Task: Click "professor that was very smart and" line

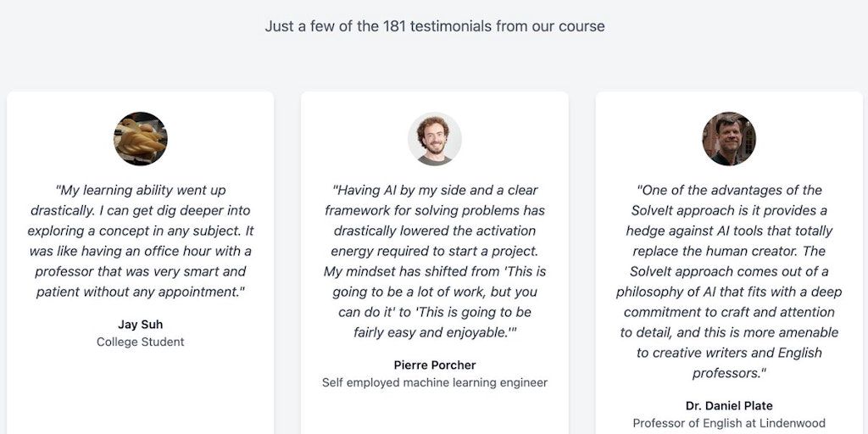Action: point(141,272)
